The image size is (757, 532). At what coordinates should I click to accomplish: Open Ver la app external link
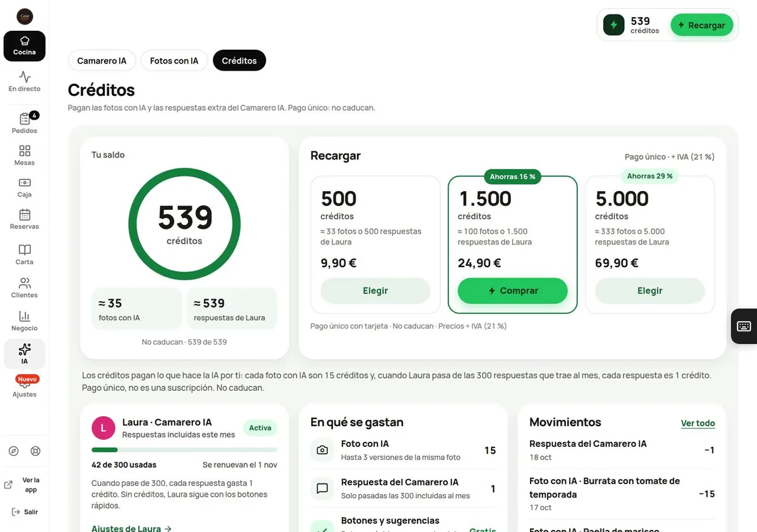point(25,485)
